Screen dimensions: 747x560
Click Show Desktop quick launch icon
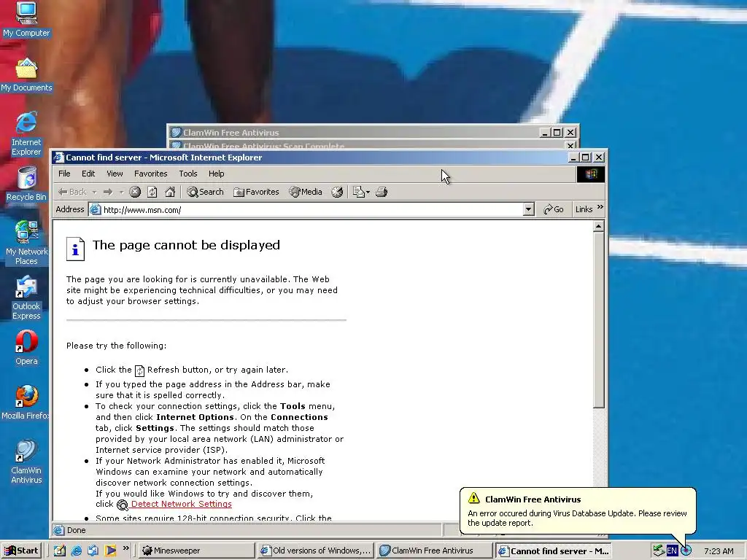pyautogui.click(x=60, y=551)
